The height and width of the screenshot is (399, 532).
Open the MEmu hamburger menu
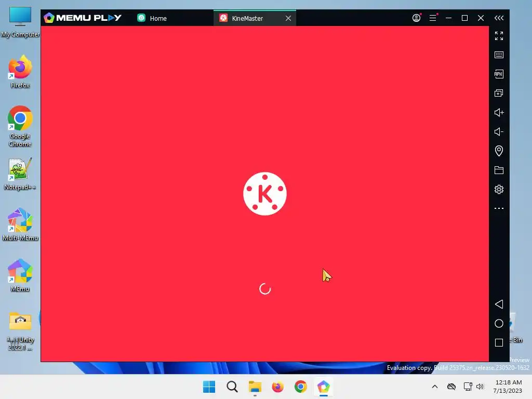point(433,18)
